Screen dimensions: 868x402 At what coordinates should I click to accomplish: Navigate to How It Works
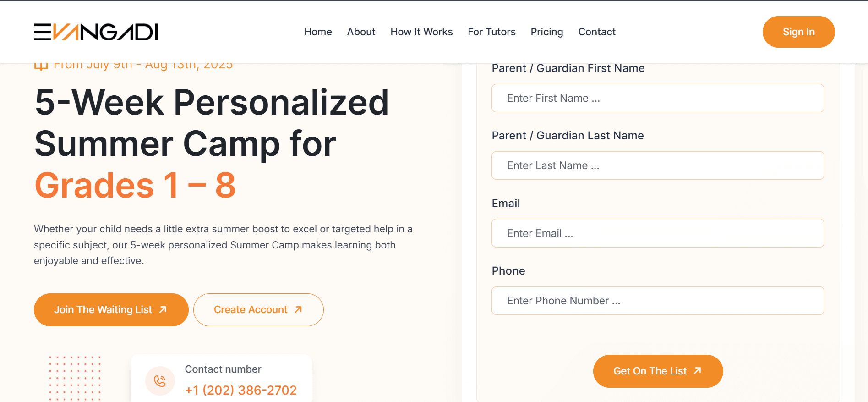421,32
